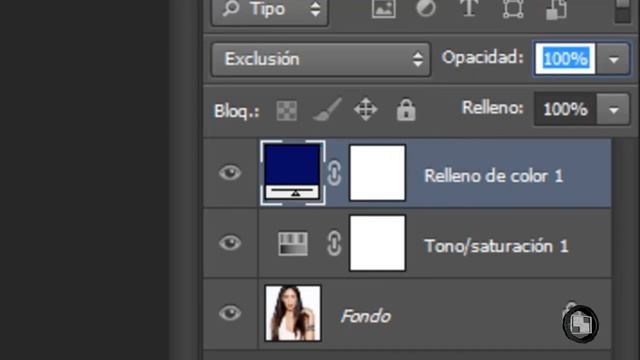Click the Opacidad label
Screen dimensions: 640x360
point(482,58)
